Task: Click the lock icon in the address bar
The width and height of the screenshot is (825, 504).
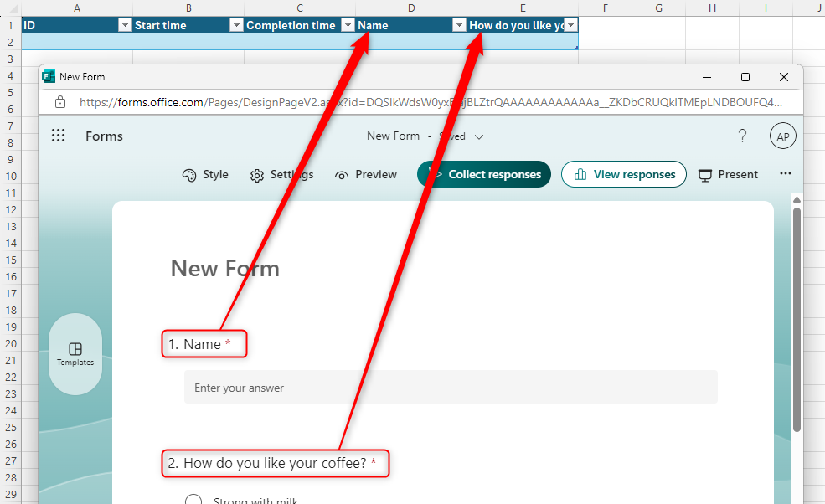Action: [x=59, y=101]
